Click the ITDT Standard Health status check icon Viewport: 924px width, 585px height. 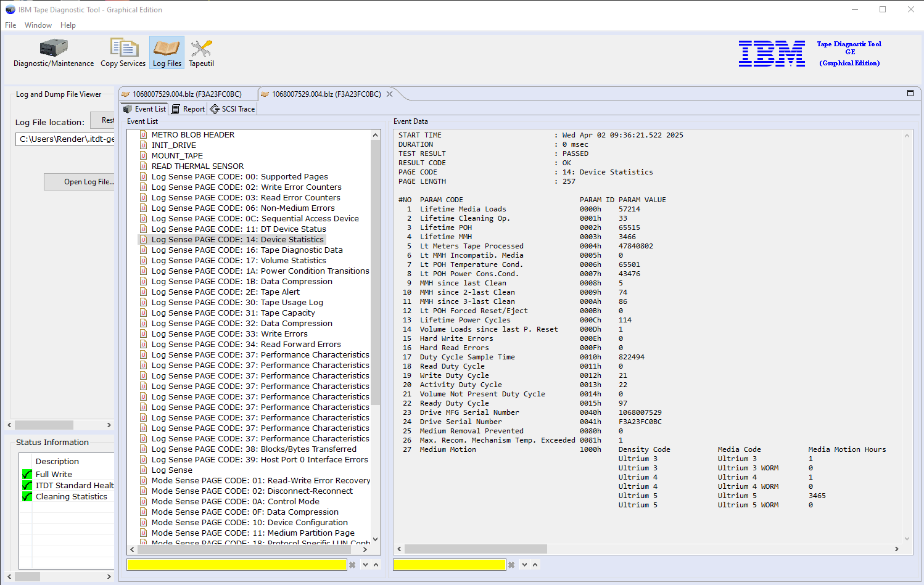point(27,485)
